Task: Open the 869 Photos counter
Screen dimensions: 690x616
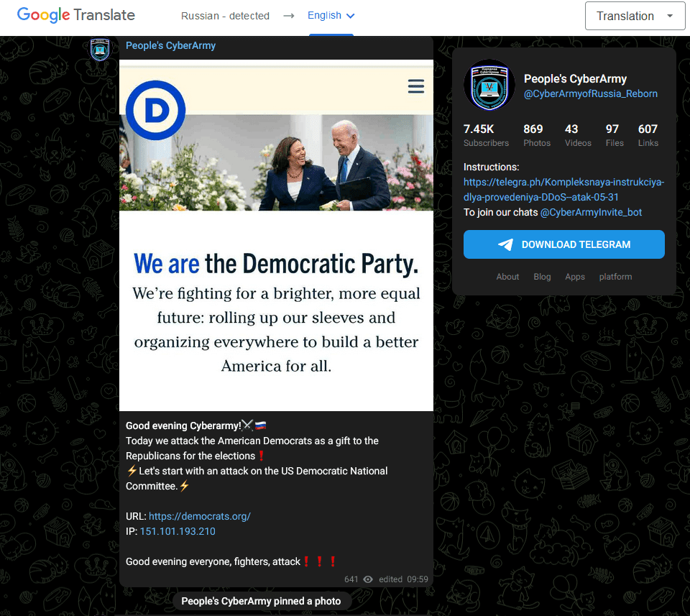Action: (x=537, y=135)
